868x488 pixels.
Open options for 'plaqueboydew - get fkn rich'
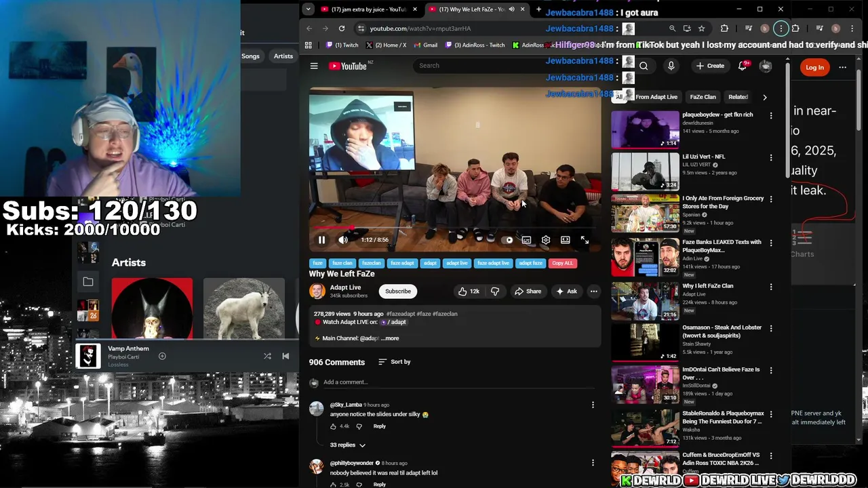(771, 116)
